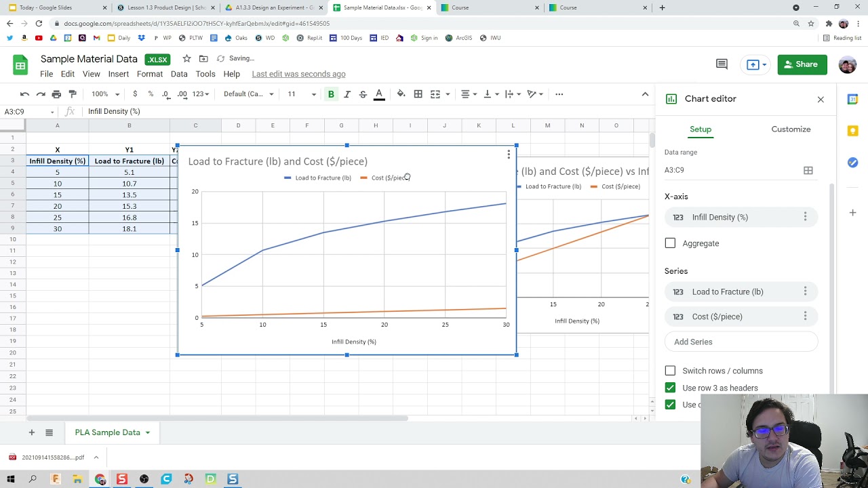Viewport: 868px width, 488px height.
Task: Open the font size 11 dropdown
Action: pos(301,94)
